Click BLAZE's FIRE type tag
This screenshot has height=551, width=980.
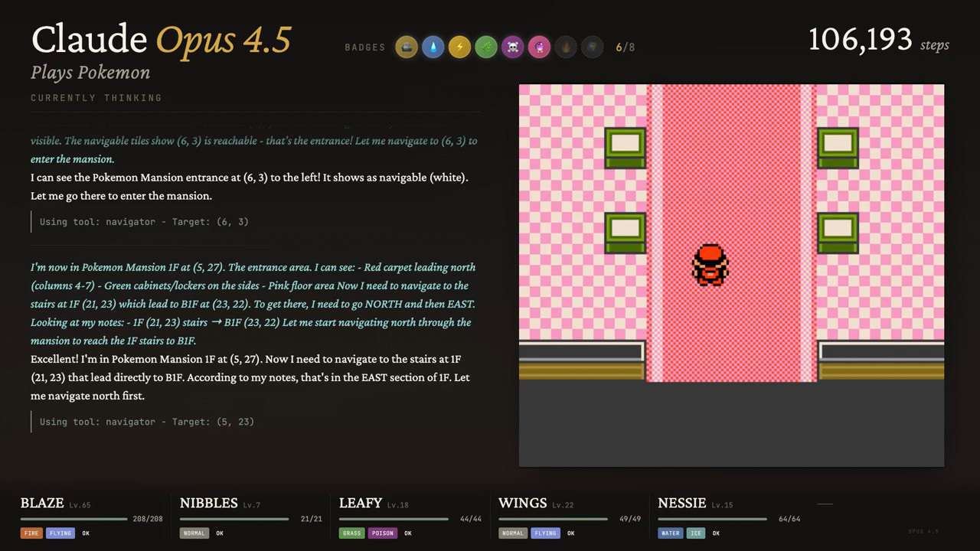point(31,533)
